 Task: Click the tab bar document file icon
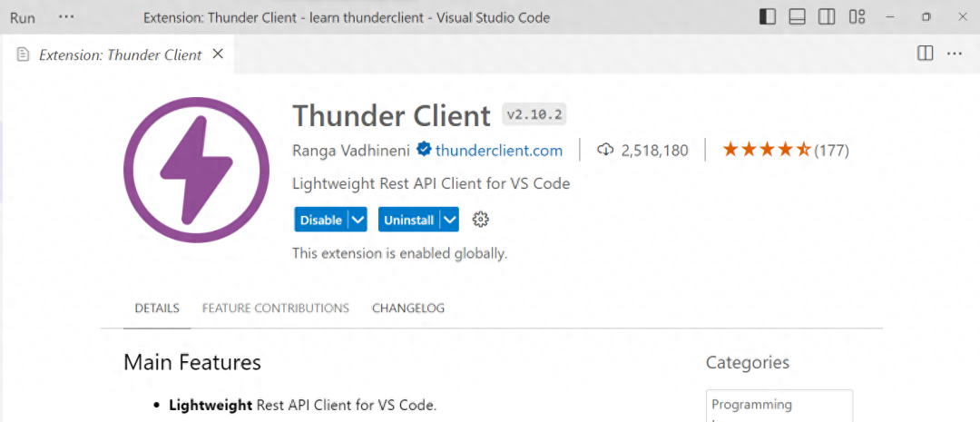click(23, 54)
